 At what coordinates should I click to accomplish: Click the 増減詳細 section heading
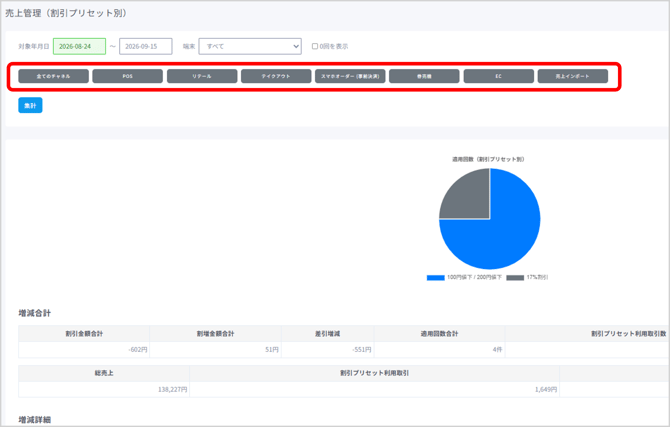click(35, 420)
